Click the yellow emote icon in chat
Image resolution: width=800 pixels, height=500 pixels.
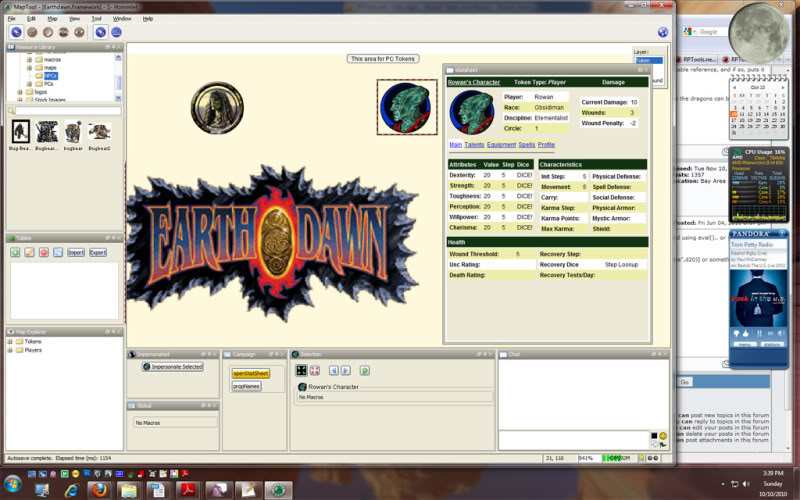click(x=663, y=436)
